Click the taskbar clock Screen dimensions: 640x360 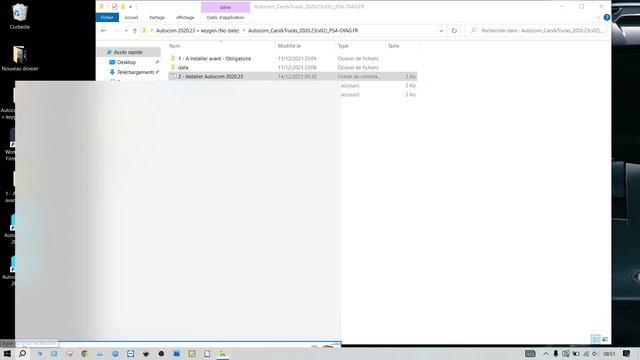pos(609,353)
